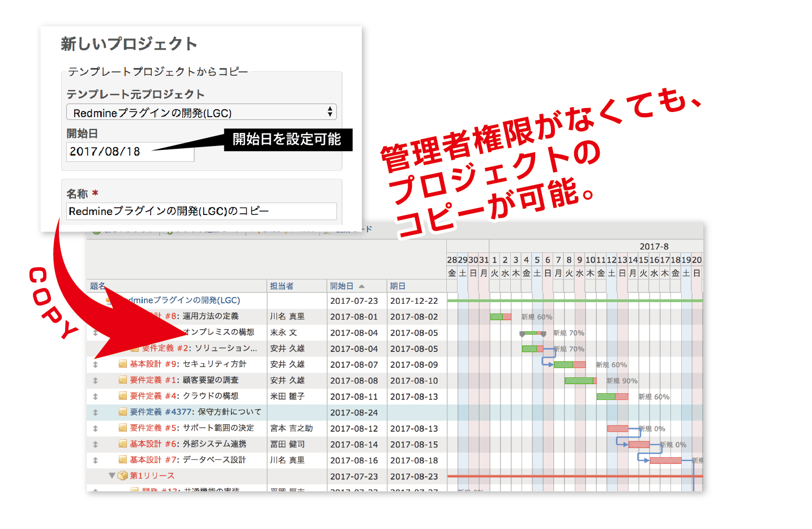Click start date 2017-08-24 cell
Screen dimensions: 812x529
click(x=354, y=412)
